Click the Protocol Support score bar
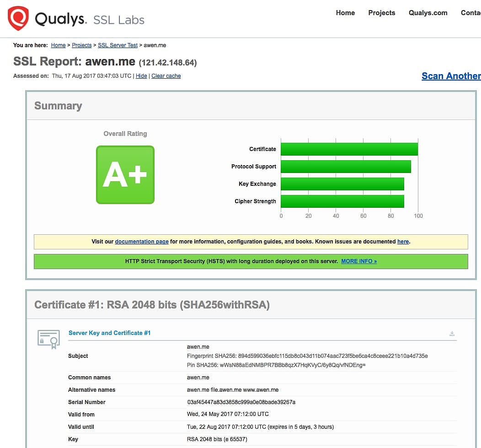 [x=345, y=167]
